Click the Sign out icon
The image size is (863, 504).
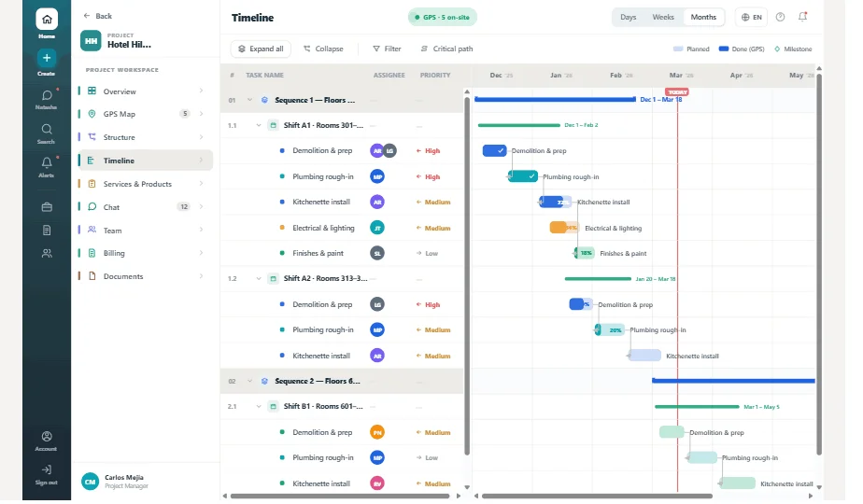[x=47, y=469]
